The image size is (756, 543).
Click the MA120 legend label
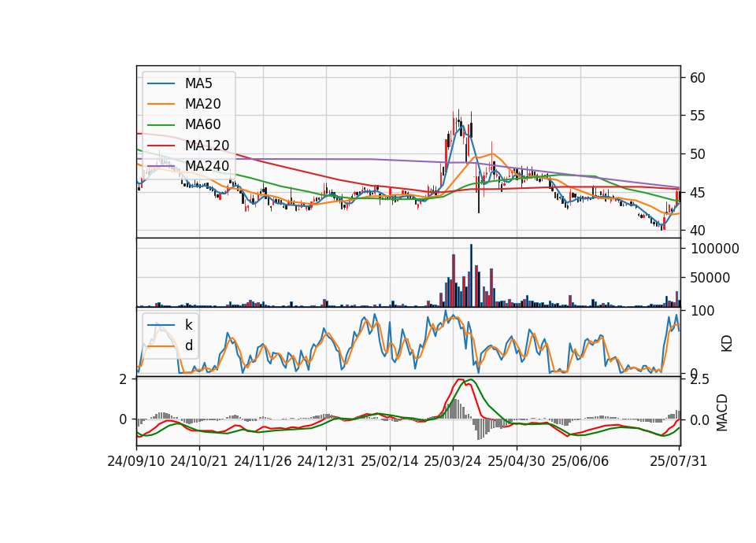207,146
